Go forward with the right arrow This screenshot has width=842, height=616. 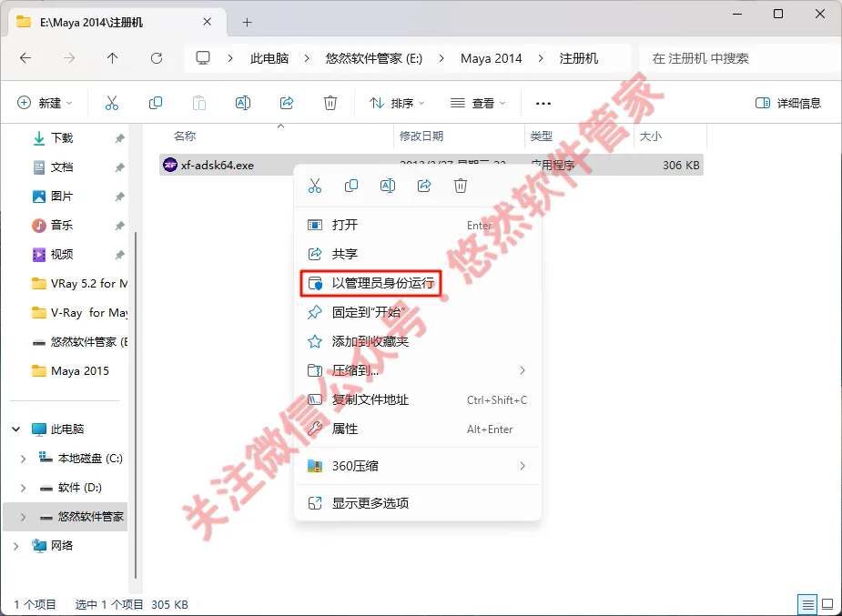(69, 58)
